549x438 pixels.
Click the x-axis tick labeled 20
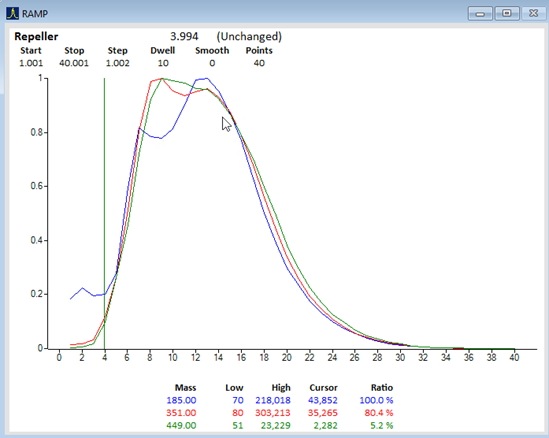287,357
